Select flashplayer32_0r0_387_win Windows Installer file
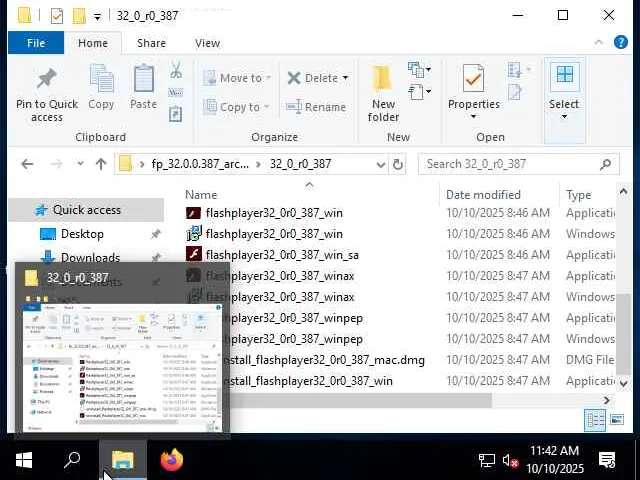The image size is (640, 480). tap(274, 234)
